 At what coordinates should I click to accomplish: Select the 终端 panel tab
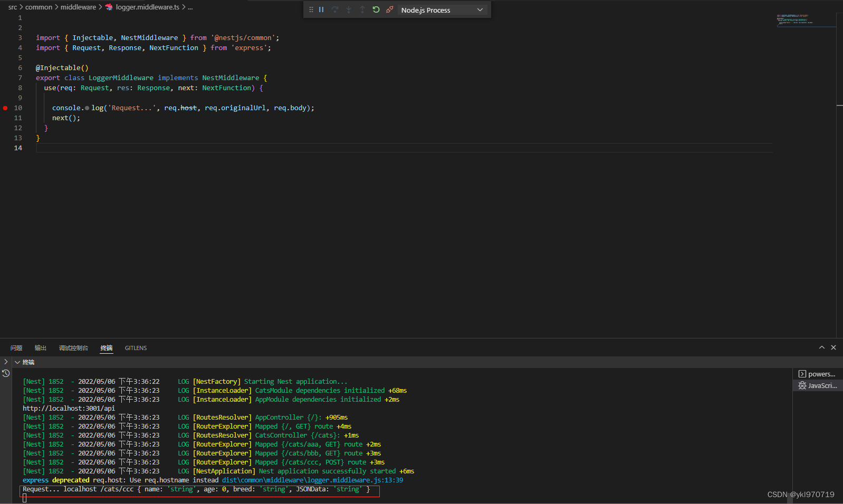pyautogui.click(x=107, y=348)
